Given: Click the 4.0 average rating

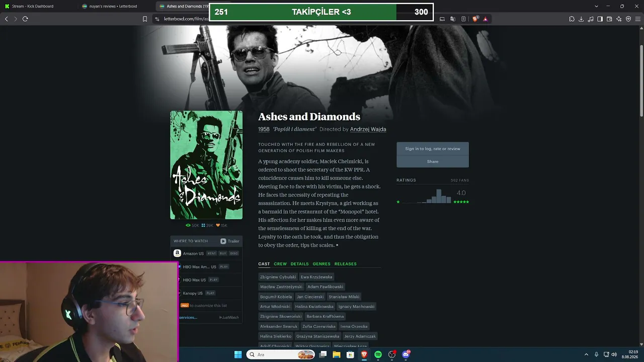Looking at the screenshot, I should 461,193.
